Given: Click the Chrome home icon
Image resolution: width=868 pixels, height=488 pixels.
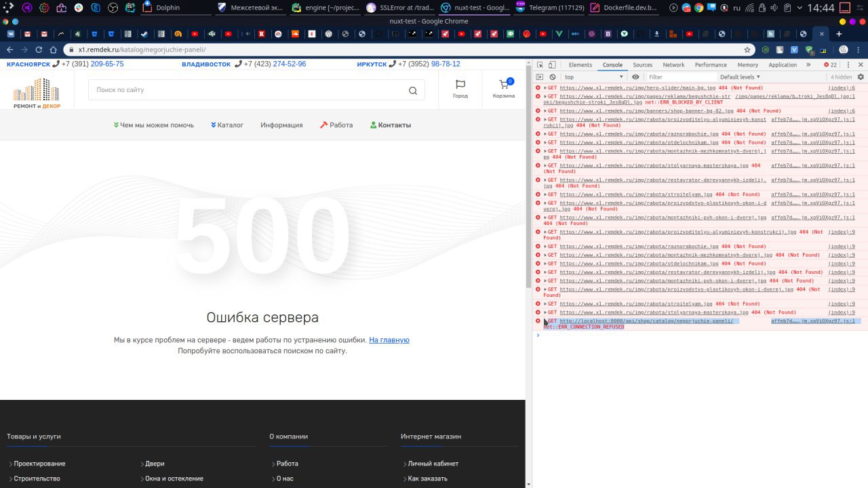Looking at the screenshot, I should click(x=54, y=49).
